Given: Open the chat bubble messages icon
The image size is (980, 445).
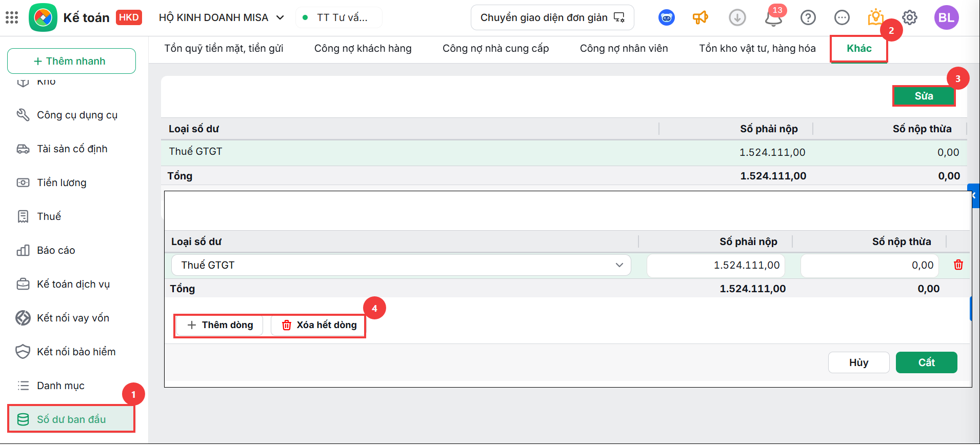Looking at the screenshot, I should coord(842,17).
